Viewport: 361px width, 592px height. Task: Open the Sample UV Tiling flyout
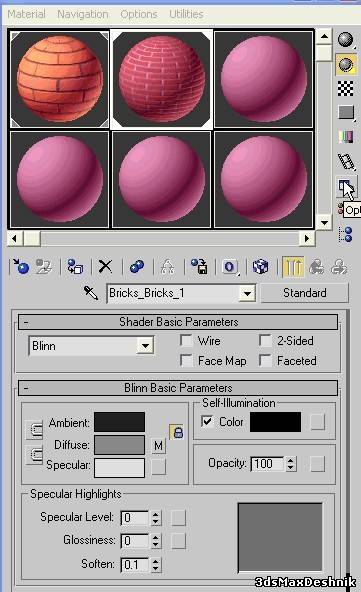click(x=346, y=113)
